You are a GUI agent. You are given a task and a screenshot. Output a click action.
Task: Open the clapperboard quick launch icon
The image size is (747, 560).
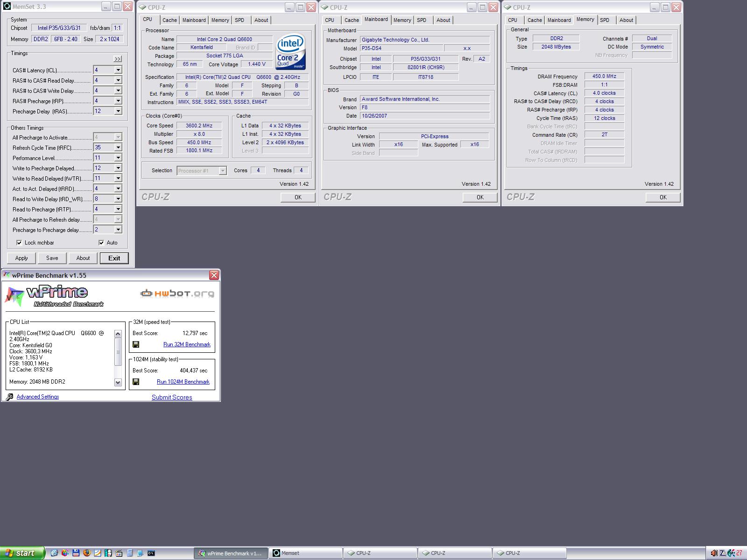(x=119, y=553)
